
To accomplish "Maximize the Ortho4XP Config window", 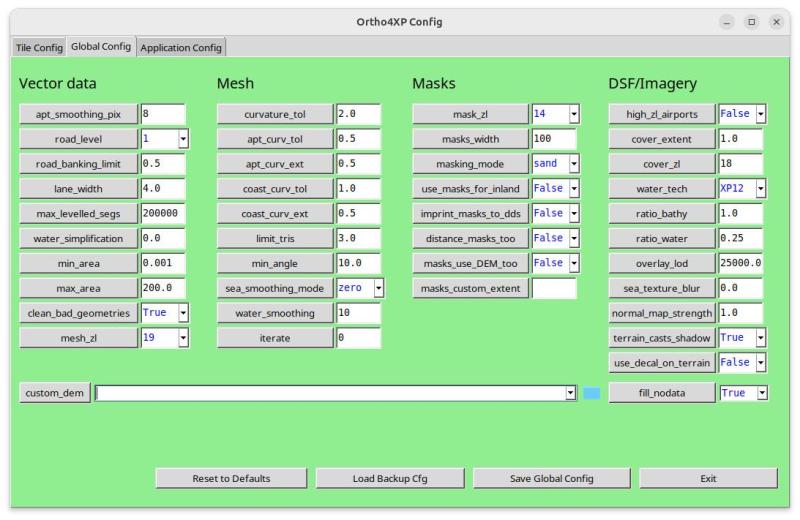I will (752, 22).
